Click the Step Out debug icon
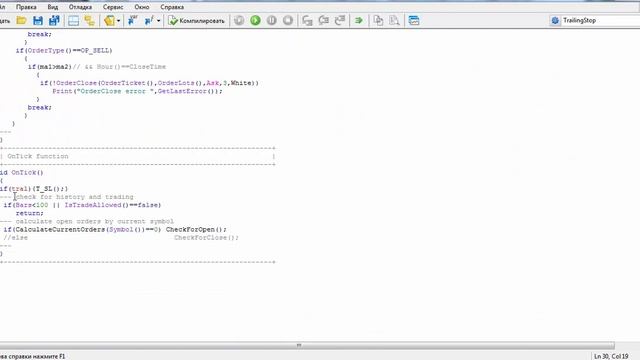This screenshot has width=640, height=360. click(340, 20)
